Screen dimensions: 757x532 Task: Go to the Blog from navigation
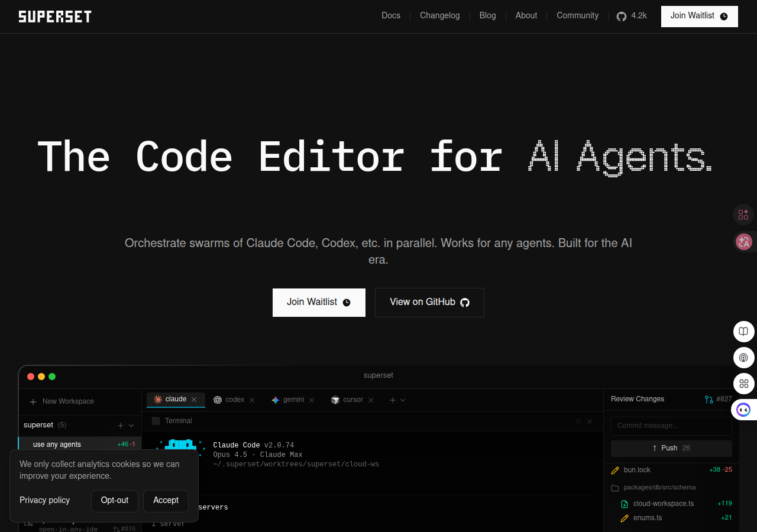tap(488, 16)
